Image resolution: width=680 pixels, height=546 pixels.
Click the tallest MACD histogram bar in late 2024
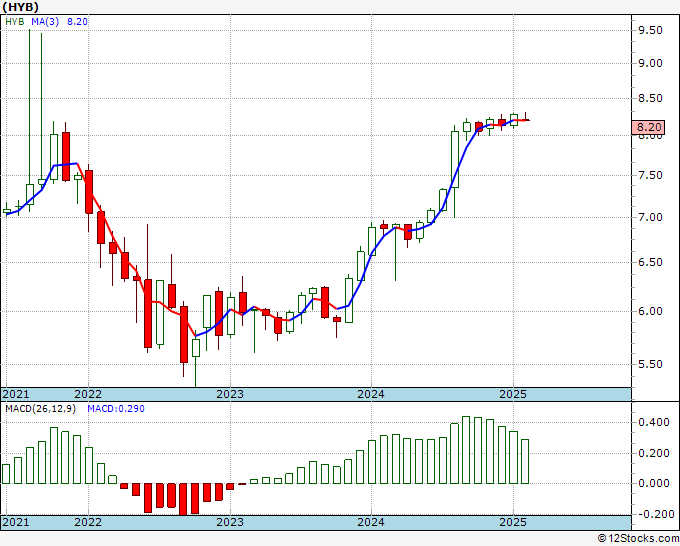tap(466, 450)
